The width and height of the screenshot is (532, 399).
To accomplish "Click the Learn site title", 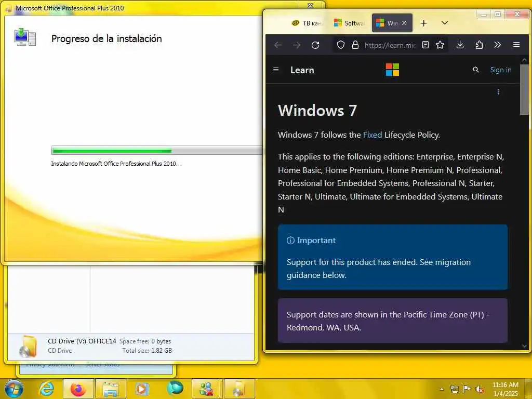I will (x=302, y=70).
